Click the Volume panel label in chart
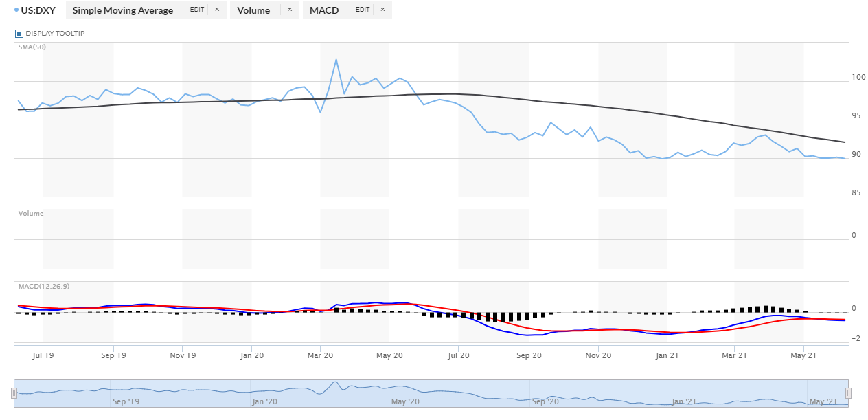Image resolution: width=868 pixels, height=420 pixels. point(31,214)
